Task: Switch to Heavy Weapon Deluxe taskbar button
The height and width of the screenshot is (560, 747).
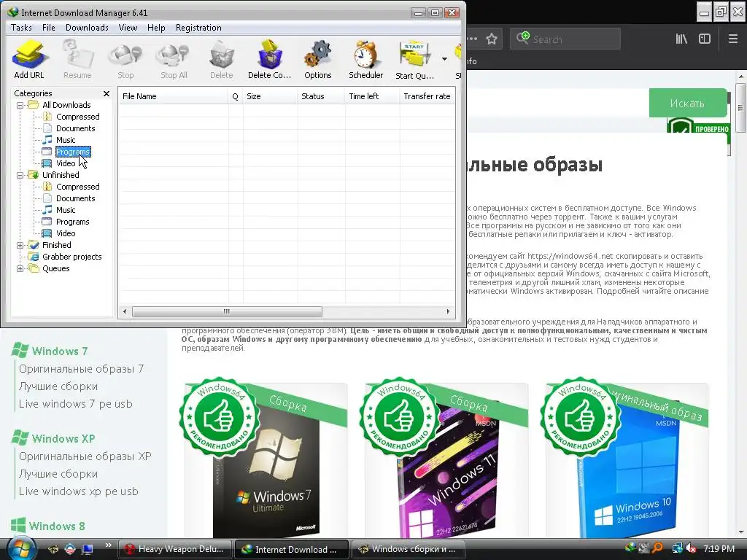Action: point(174,549)
